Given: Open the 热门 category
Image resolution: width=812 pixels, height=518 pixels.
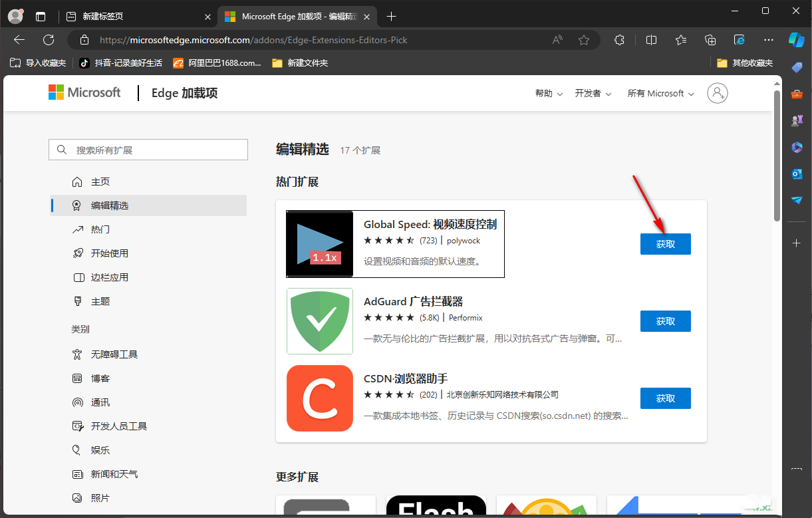Looking at the screenshot, I should coord(148,229).
